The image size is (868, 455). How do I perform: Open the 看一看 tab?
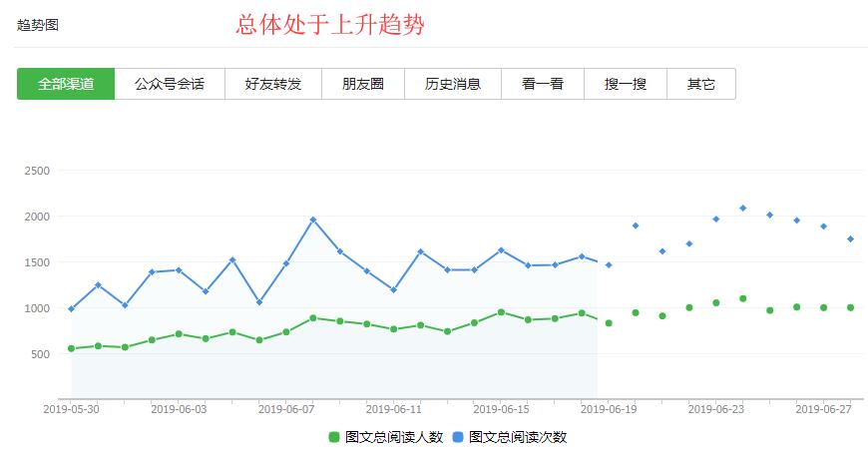click(x=542, y=84)
